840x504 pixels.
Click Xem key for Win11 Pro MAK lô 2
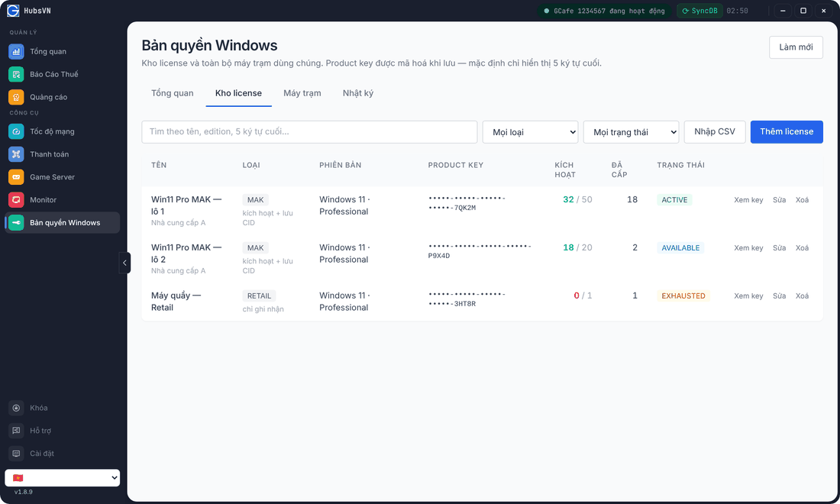click(x=748, y=248)
